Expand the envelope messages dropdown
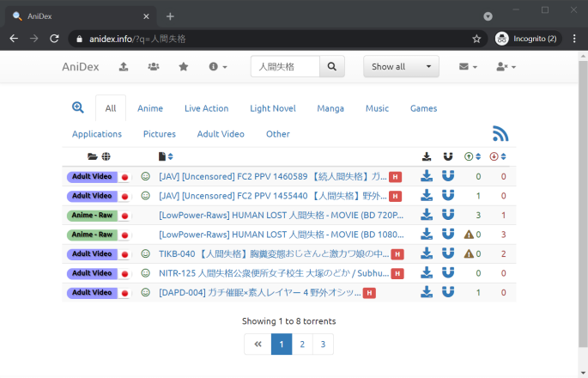Viewport: 588px width, 378px height. click(468, 67)
